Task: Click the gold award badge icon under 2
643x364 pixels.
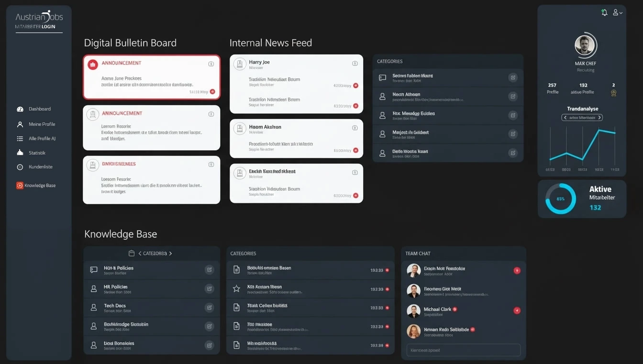Action: (613, 93)
